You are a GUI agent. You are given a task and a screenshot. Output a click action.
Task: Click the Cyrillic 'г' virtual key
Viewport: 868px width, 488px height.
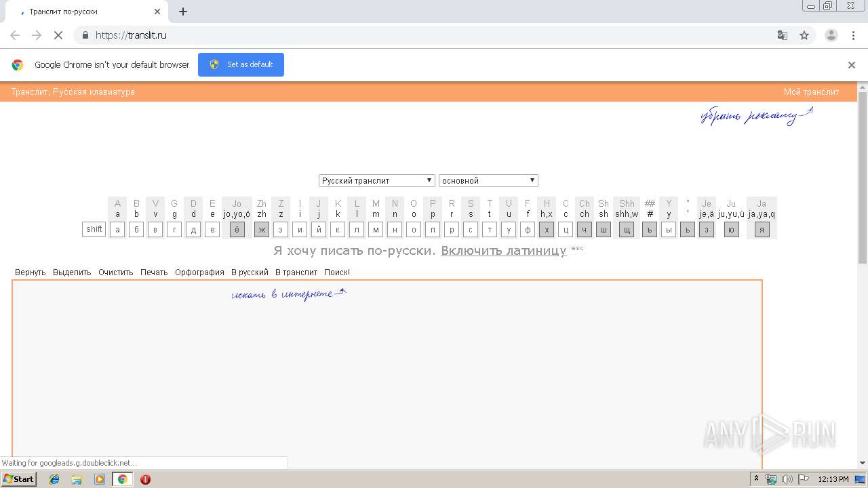[174, 229]
